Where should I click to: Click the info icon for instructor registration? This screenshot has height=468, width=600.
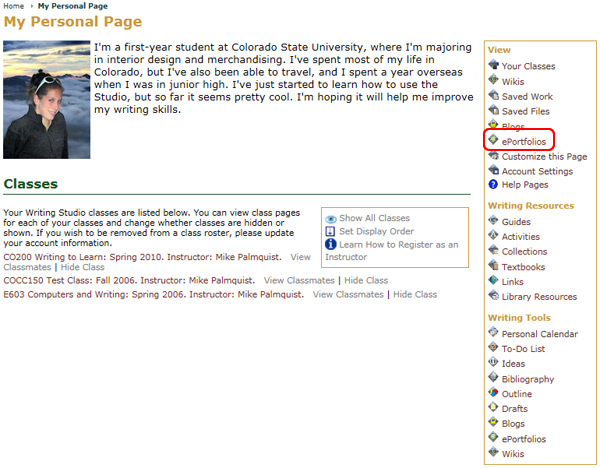[331, 244]
